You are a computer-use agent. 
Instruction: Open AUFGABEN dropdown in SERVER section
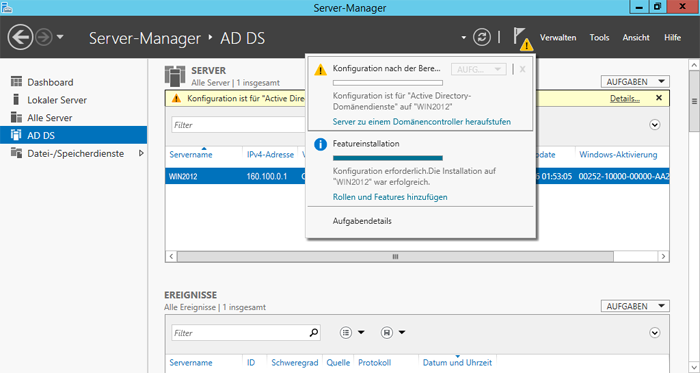click(635, 82)
